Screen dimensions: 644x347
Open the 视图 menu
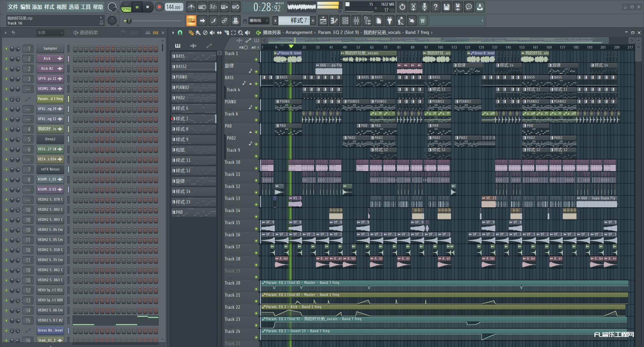(x=61, y=7)
